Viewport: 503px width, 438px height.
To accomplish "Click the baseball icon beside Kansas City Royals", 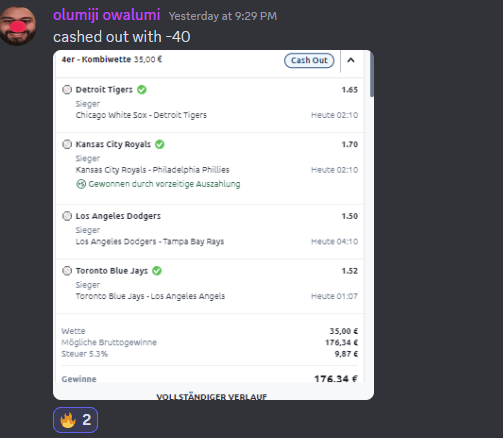I will [x=67, y=144].
